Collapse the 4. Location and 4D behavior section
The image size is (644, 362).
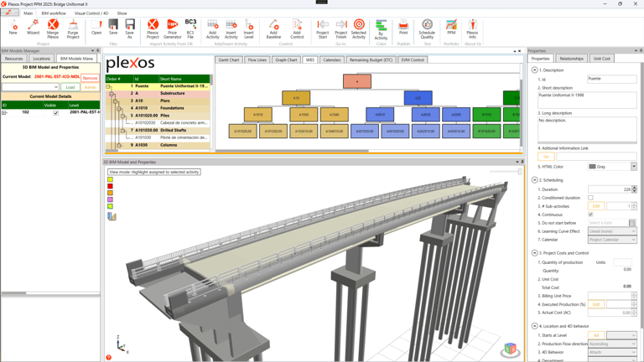pos(534,326)
